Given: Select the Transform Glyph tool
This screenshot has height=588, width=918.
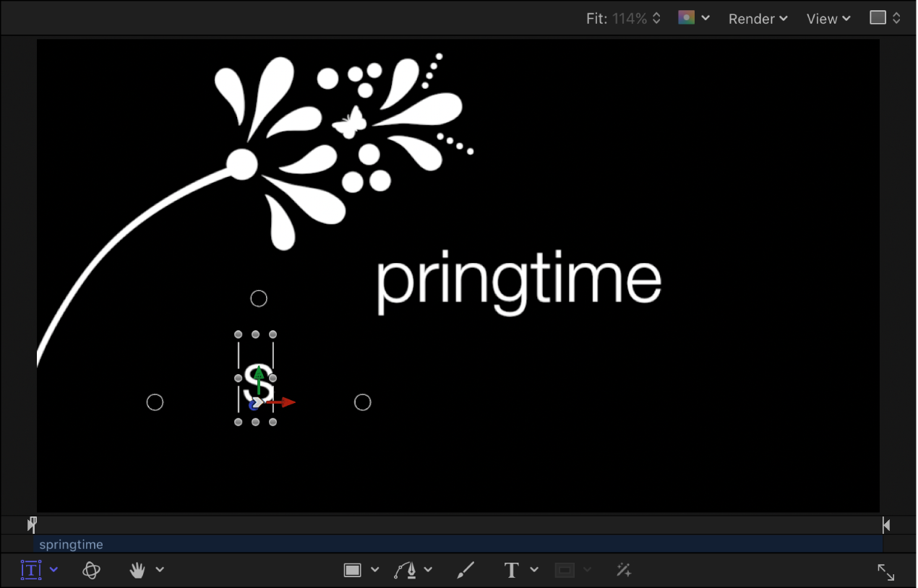Looking at the screenshot, I should coord(30,570).
